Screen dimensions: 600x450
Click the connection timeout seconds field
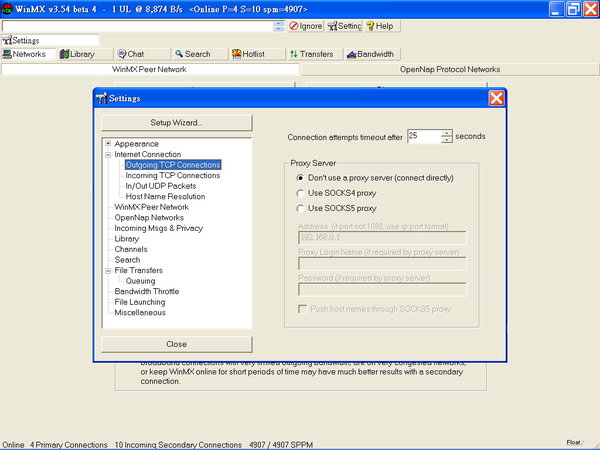424,136
